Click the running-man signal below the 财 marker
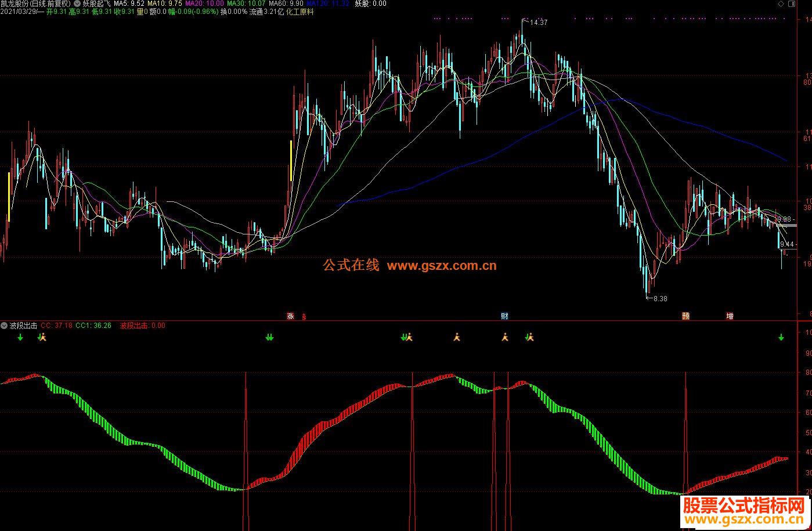 pos(505,337)
